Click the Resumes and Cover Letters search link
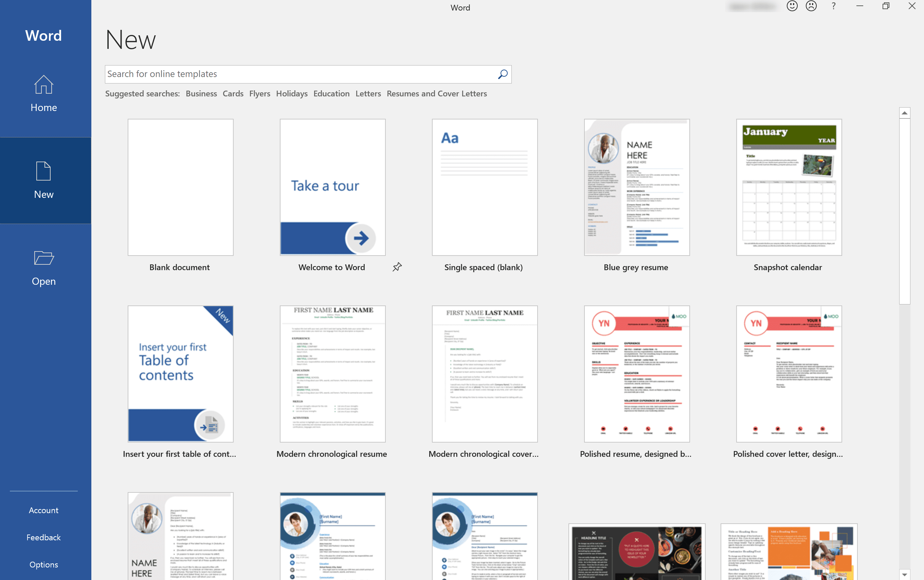Image resolution: width=924 pixels, height=580 pixels. click(437, 94)
